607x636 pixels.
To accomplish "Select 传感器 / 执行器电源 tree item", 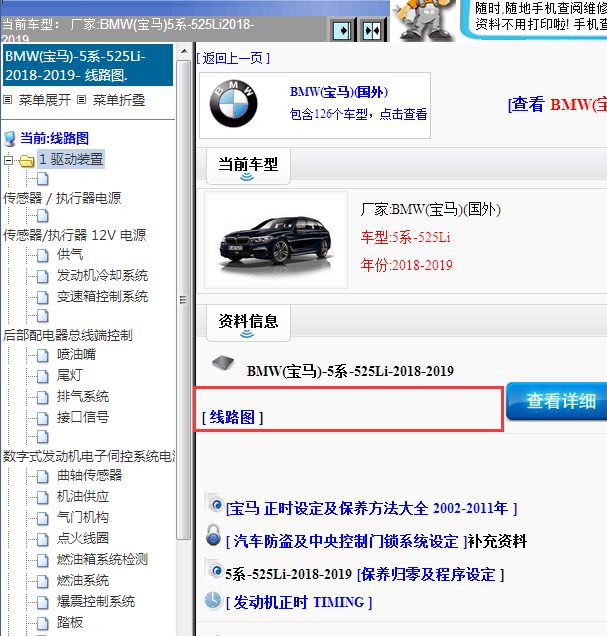I will (x=62, y=198).
